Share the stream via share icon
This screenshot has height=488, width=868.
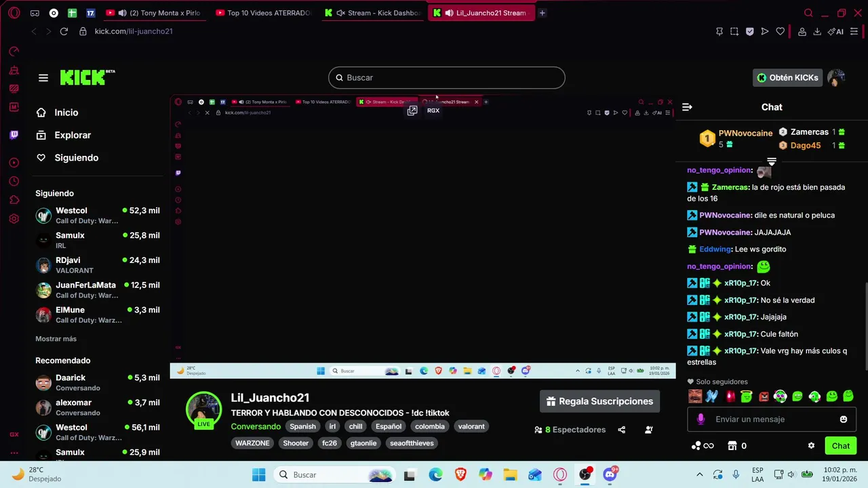point(621,430)
